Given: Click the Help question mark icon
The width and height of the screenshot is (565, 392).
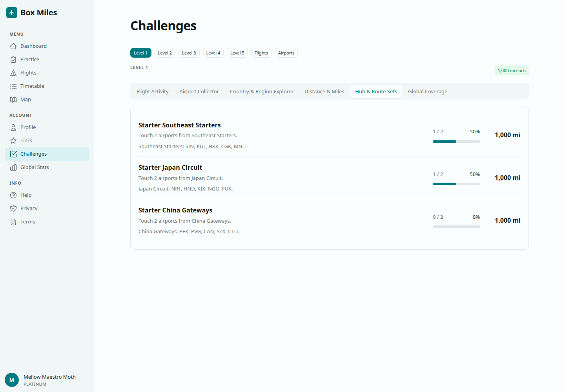Looking at the screenshot, I should point(13,195).
